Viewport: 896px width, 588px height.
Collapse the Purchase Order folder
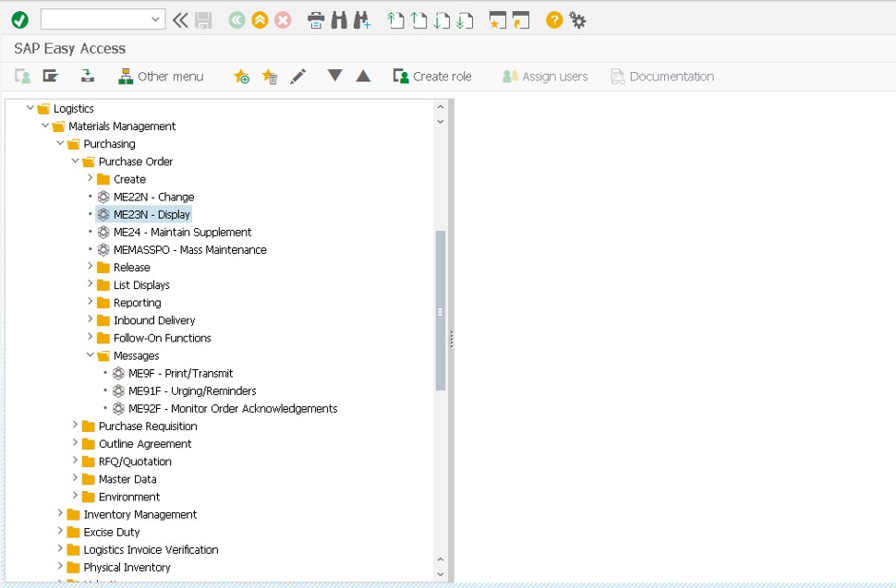coord(75,161)
